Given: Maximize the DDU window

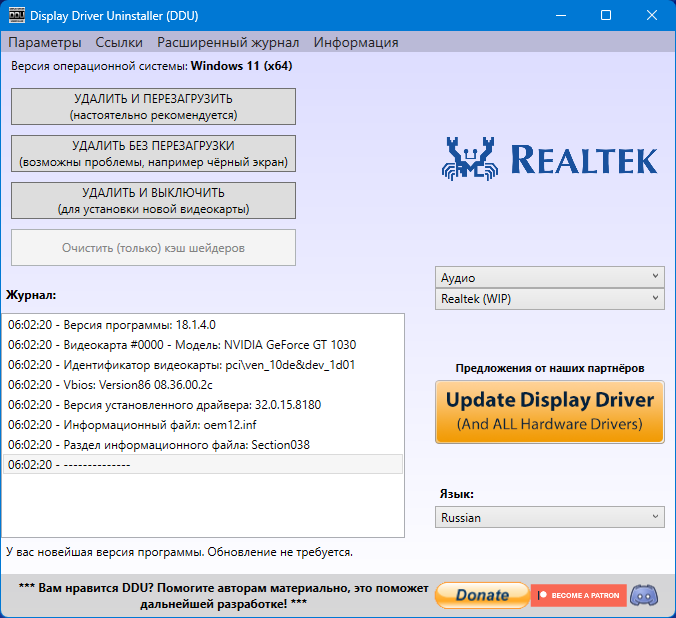Looking at the screenshot, I should 606,16.
